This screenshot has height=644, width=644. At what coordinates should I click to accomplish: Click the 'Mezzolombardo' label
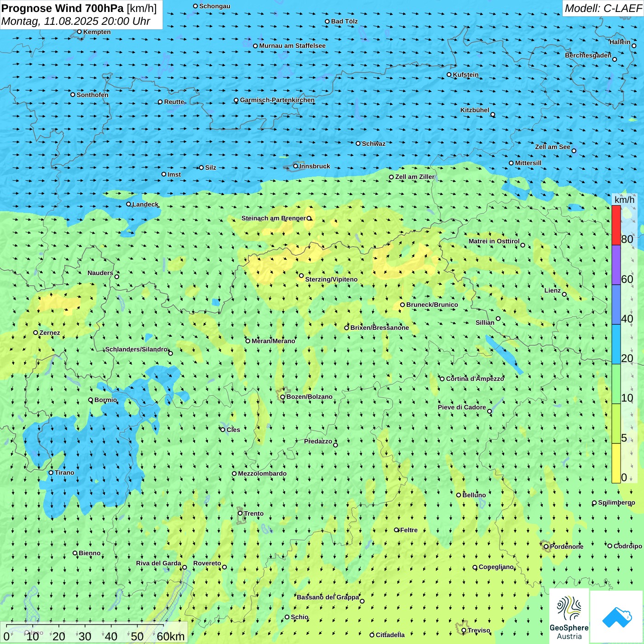tap(262, 473)
